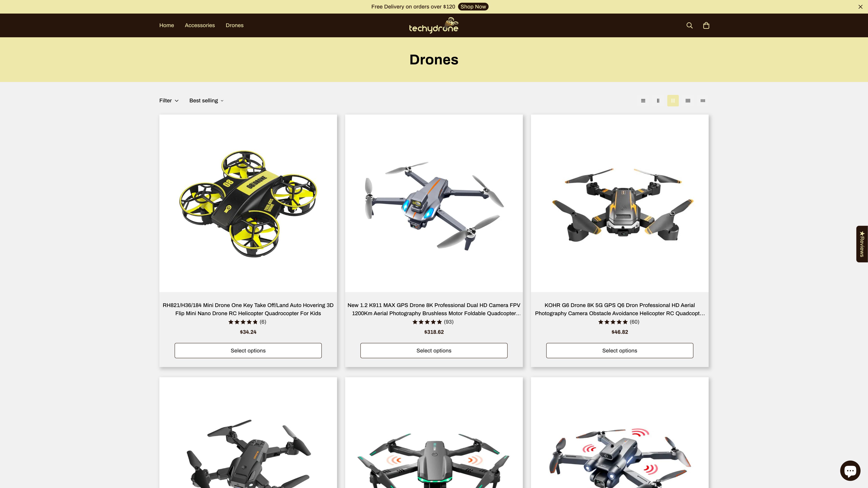
Task: Click the $46.82 price
Action: 620,332
